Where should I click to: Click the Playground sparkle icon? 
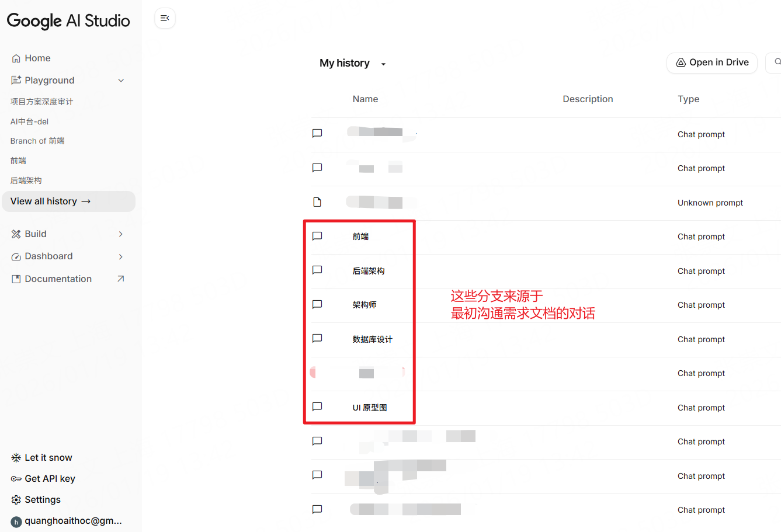click(x=16, y=80)
